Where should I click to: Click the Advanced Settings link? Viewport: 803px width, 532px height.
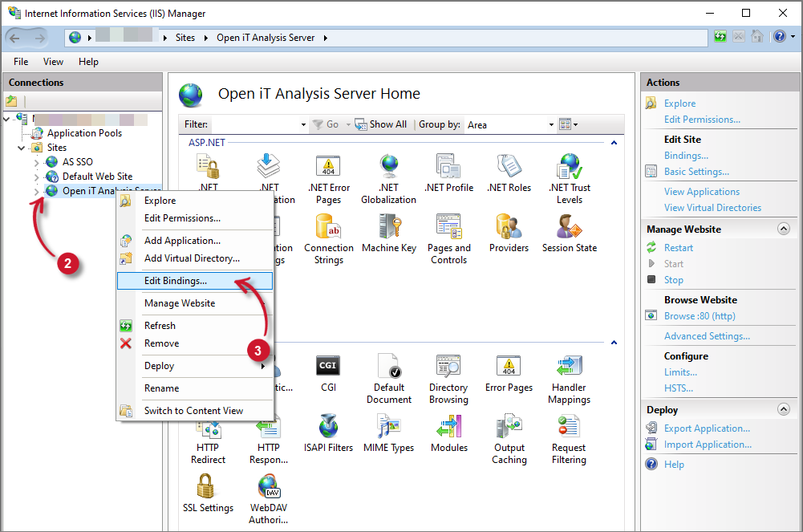coord(707,336)
